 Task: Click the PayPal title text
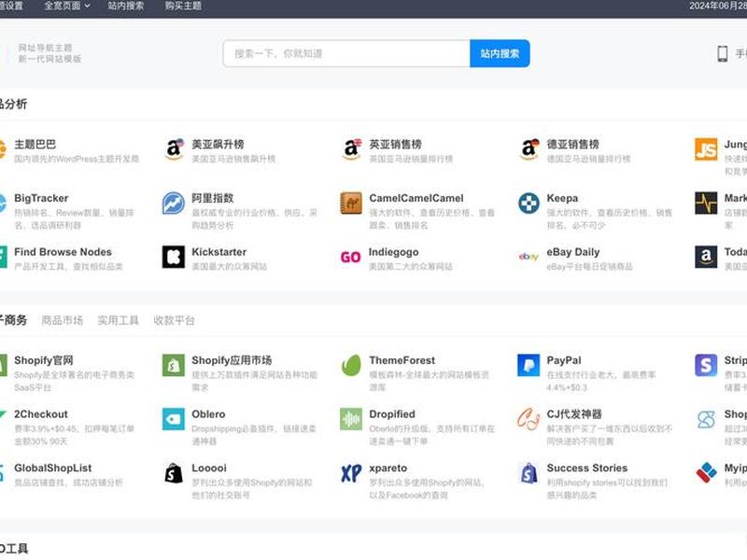click(564, 360)
